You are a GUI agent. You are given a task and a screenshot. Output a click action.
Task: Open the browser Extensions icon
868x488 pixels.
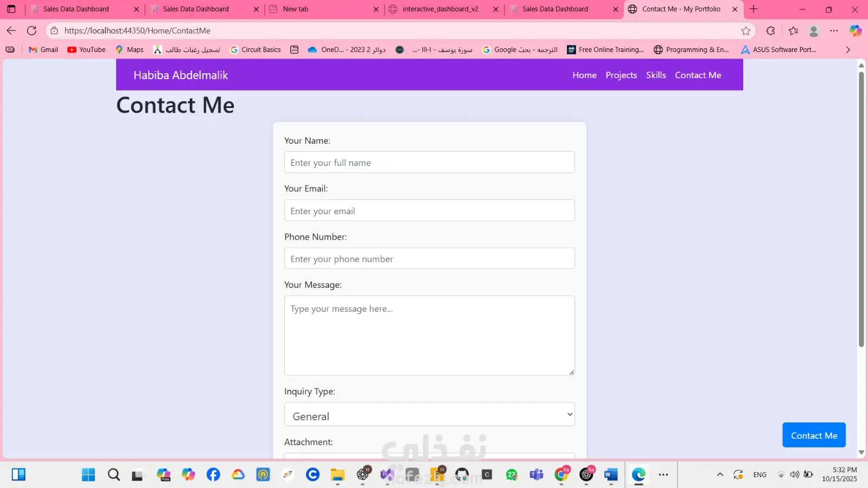tap(770, 31)
